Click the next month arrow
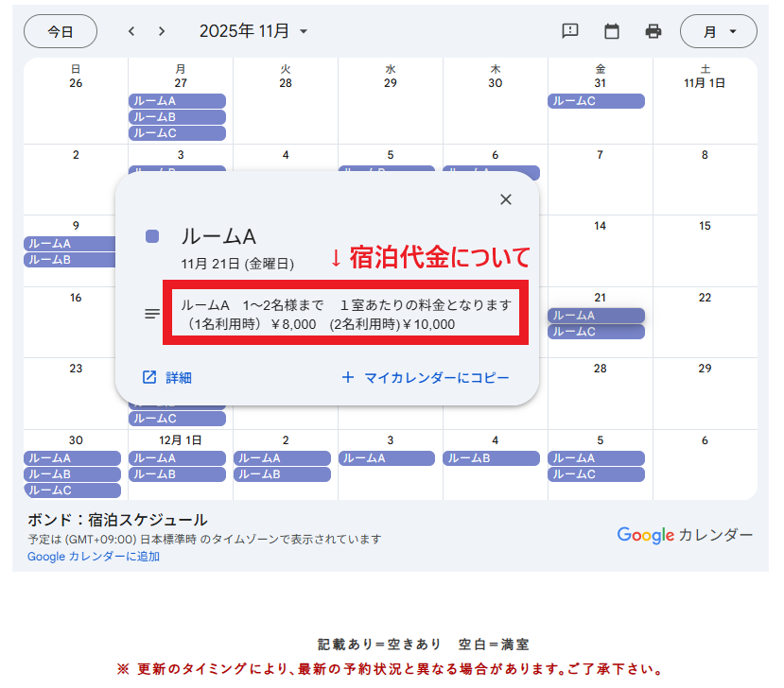The image size is (784, 688). [x=162, y=31]
